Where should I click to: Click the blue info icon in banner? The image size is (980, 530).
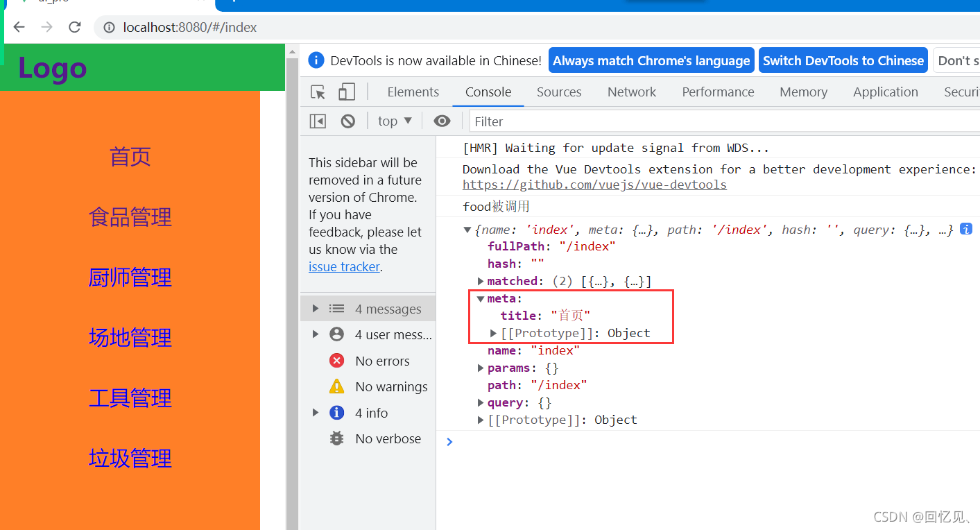tap(316, 60)
